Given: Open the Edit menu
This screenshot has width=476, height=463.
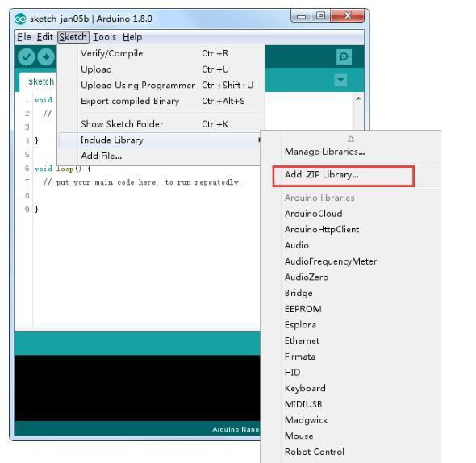Looking at the screenshot, I should tap(45, 37).
